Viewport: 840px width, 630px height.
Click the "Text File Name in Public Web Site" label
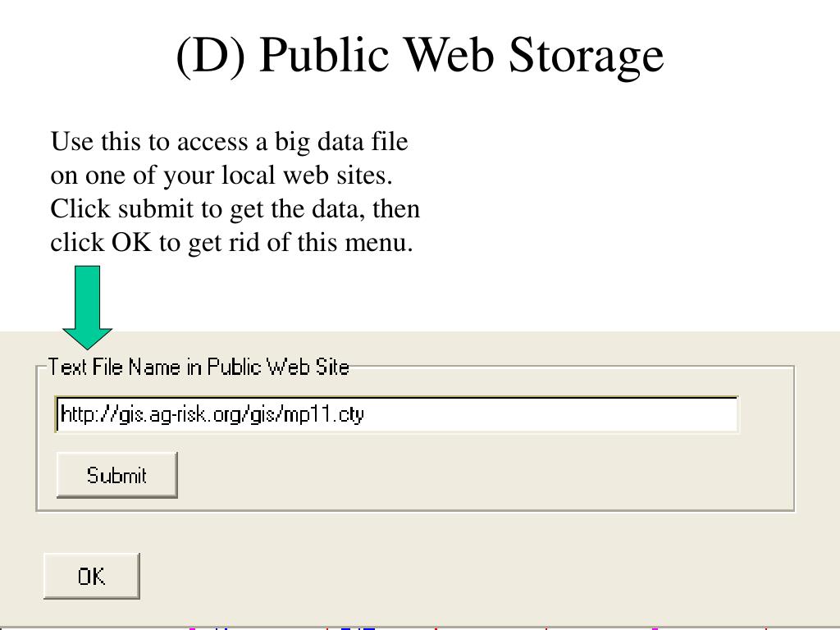[x=199, y=367]
